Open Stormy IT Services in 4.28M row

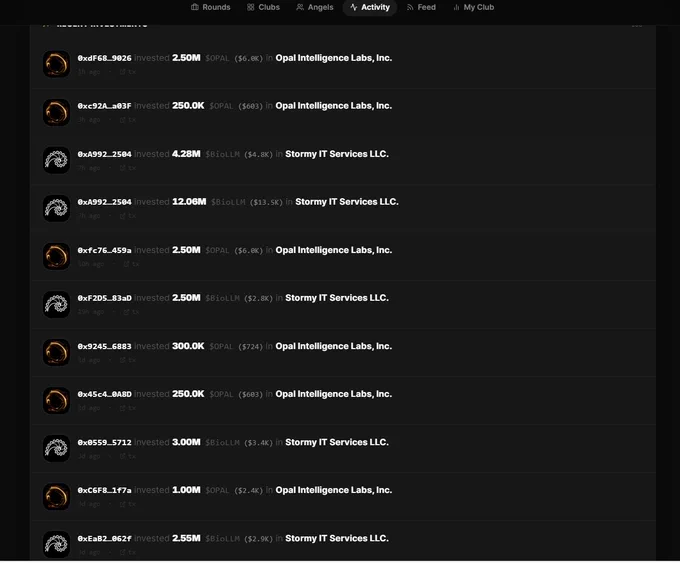click(337, 154)
